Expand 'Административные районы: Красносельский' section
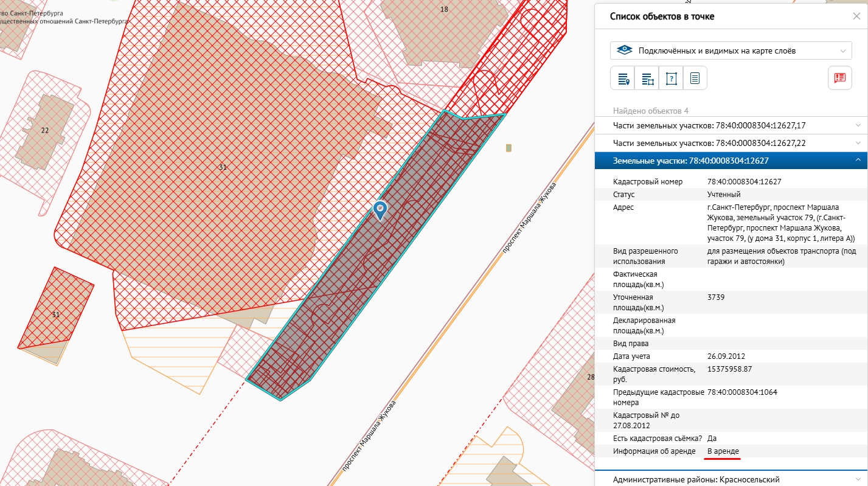The height and width of the screenshot is (486, 868). click(731, 479)
